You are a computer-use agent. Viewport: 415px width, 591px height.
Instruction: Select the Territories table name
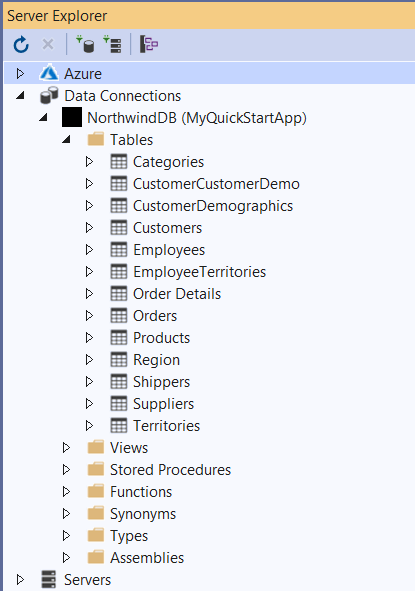click(x=167, y=426)
